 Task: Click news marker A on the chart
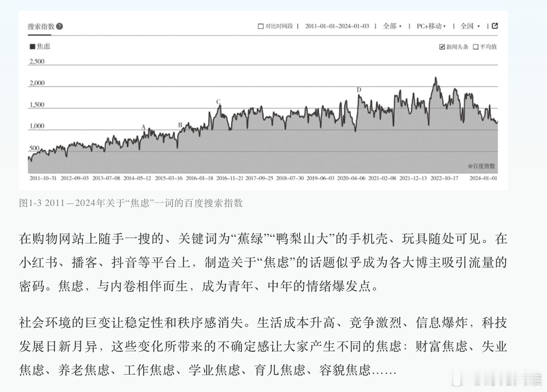pos(144,127)
